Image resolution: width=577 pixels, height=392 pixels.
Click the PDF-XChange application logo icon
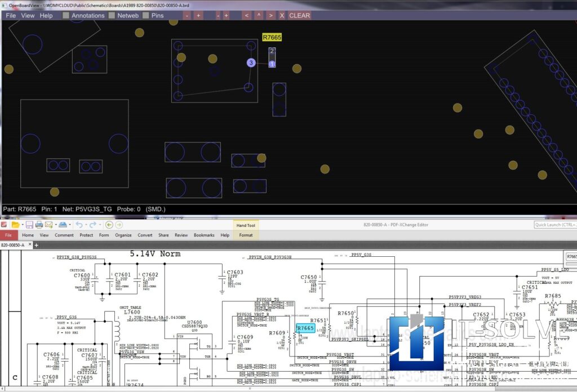pos(4,225)
